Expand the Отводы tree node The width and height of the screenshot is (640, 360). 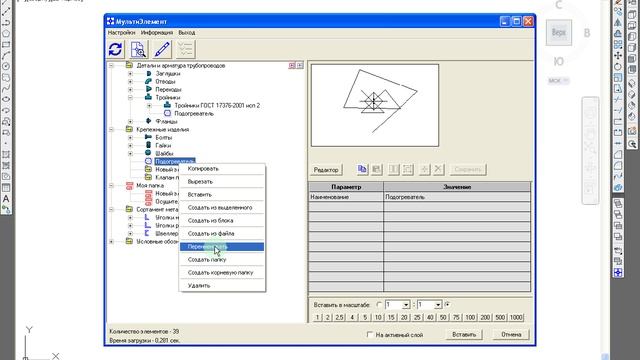click(x=130, y=81)
